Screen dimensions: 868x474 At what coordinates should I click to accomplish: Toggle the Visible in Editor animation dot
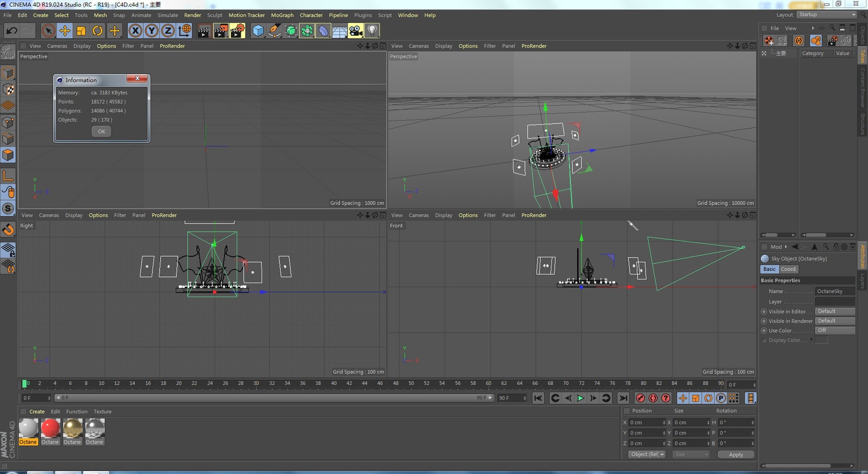point(764,312)
